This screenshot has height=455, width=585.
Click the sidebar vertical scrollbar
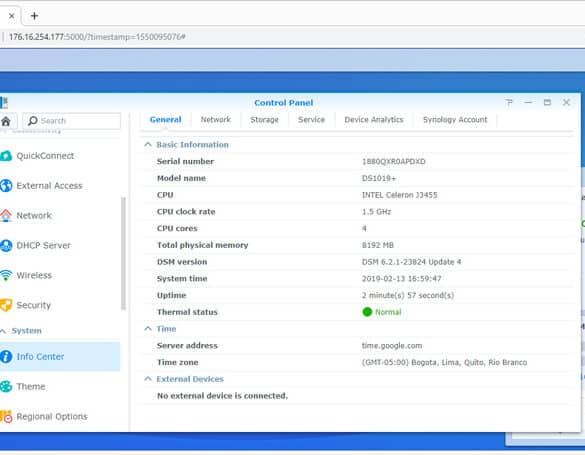point(123,254)
